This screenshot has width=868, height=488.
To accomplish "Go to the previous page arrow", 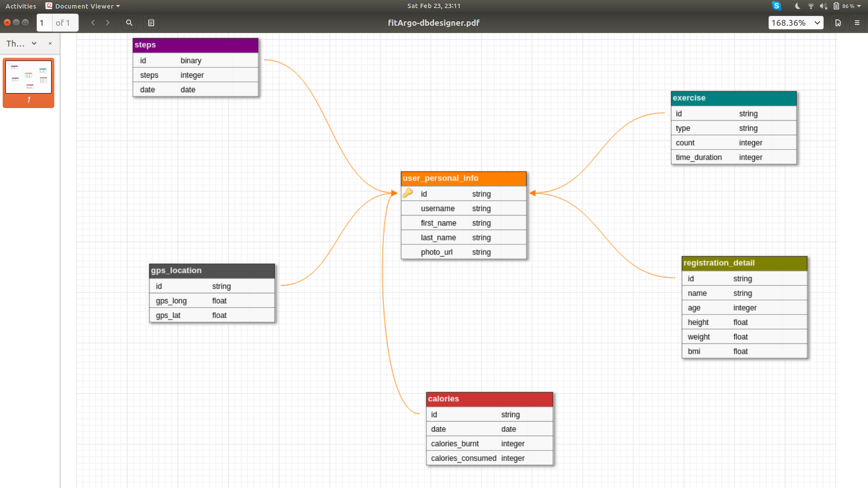I will tap(93, 23).
